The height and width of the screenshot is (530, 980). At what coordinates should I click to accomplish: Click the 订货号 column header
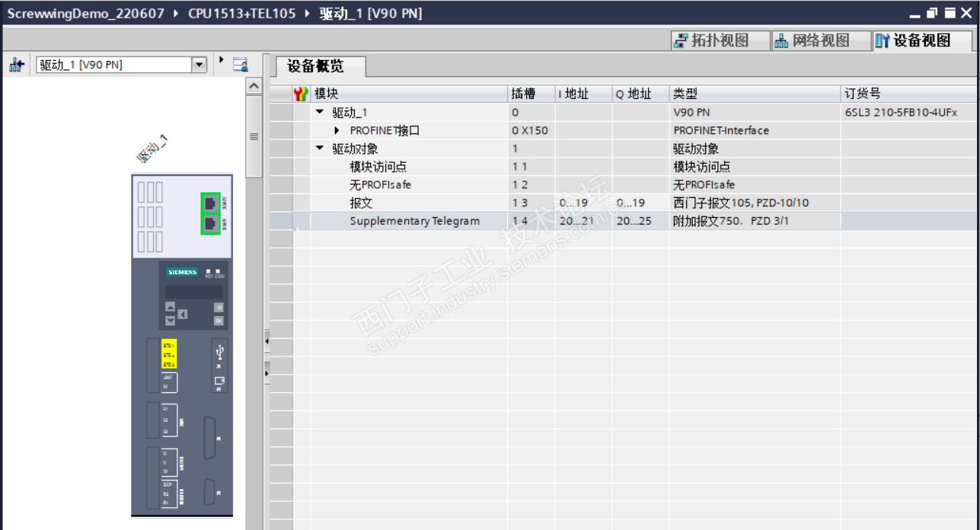[x=909, y=94]
